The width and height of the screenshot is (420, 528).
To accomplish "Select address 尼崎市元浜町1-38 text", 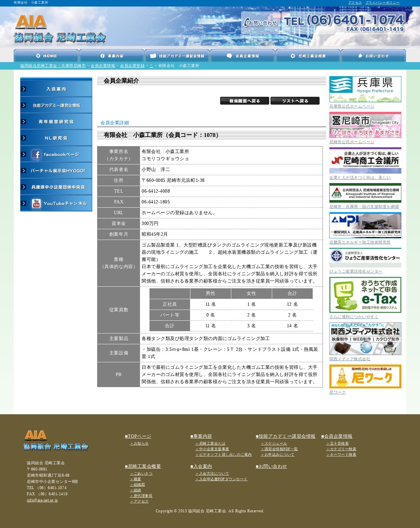I will pos(185,180).
